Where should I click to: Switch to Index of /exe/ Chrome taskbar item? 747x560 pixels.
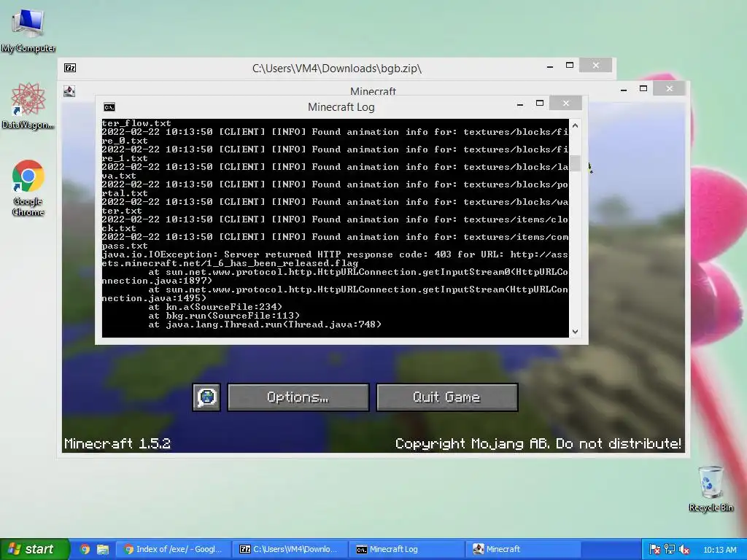tap(174, 549)
